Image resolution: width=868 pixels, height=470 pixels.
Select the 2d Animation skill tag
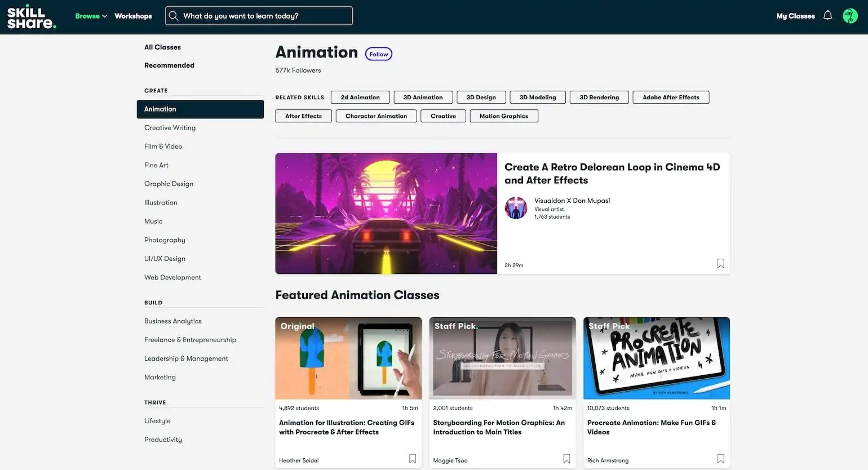(x=360, y=97)
